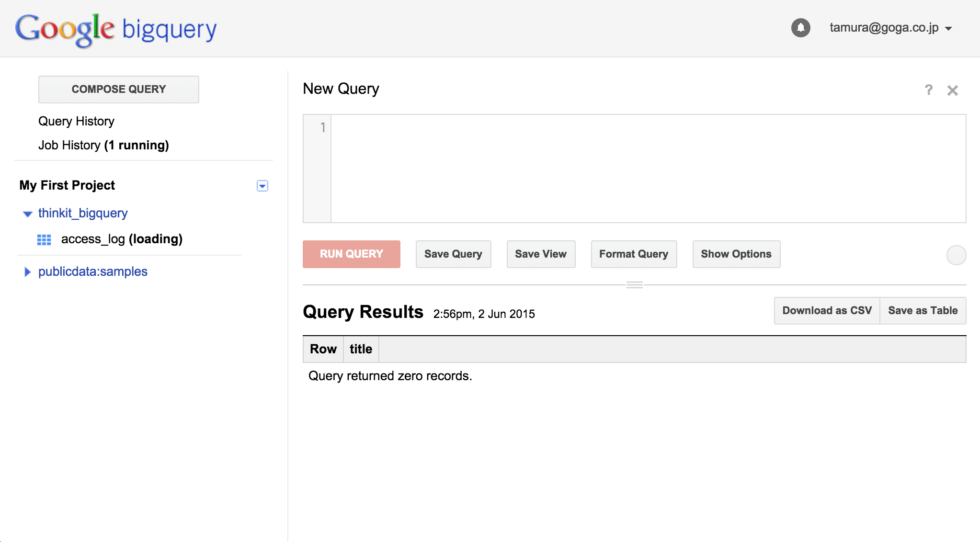This screenshot has height=542, width=980.
Task: Click Show Options
Action: 736,254
